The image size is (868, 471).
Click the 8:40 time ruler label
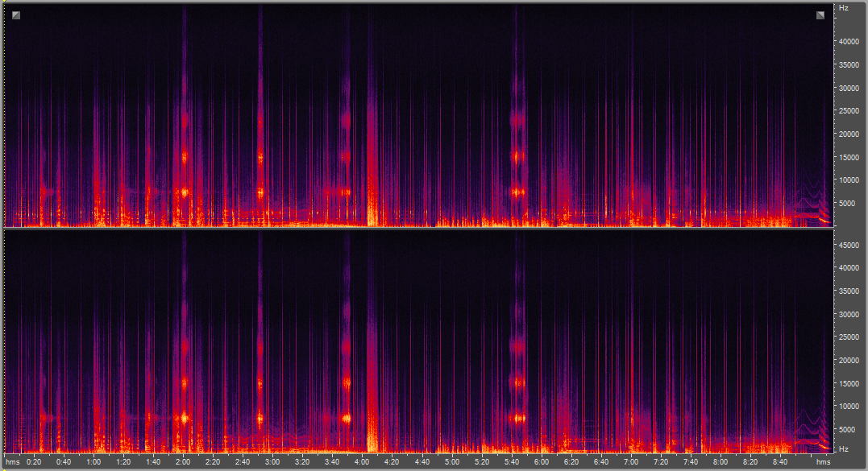point(780,462)
